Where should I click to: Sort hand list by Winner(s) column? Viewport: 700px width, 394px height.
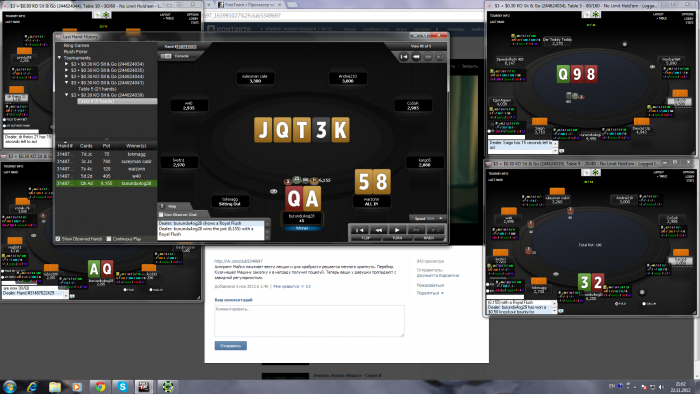[136, 146]
